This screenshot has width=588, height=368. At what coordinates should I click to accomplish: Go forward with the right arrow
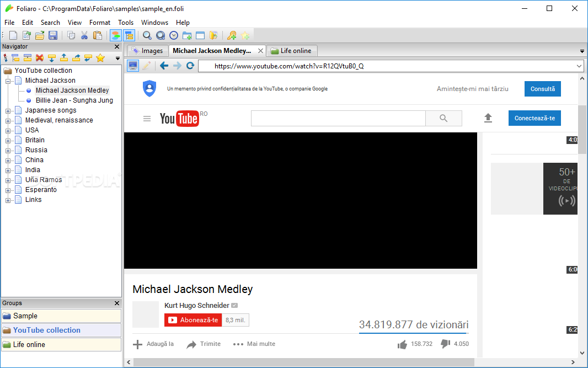tap(177, 66)
